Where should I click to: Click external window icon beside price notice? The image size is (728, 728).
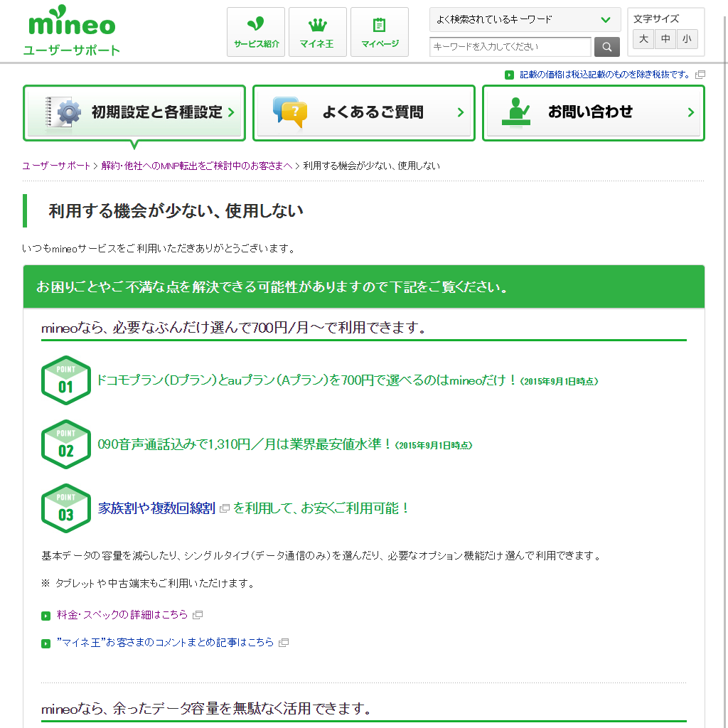(x=700, y=75)
